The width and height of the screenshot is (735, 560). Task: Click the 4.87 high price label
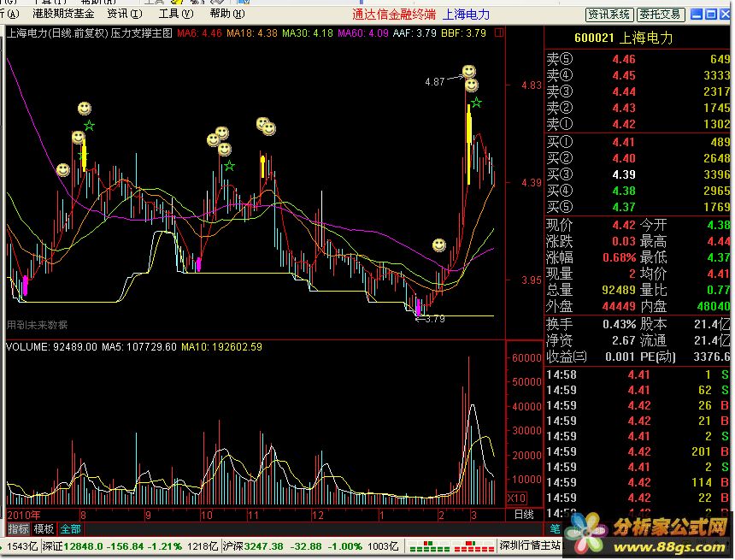click(x=434, y=82)
